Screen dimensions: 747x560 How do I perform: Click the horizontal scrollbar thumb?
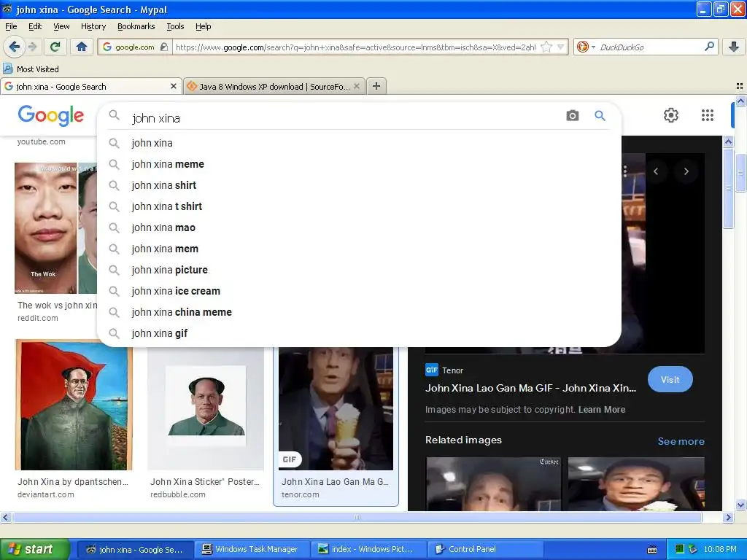click(357, 517)
